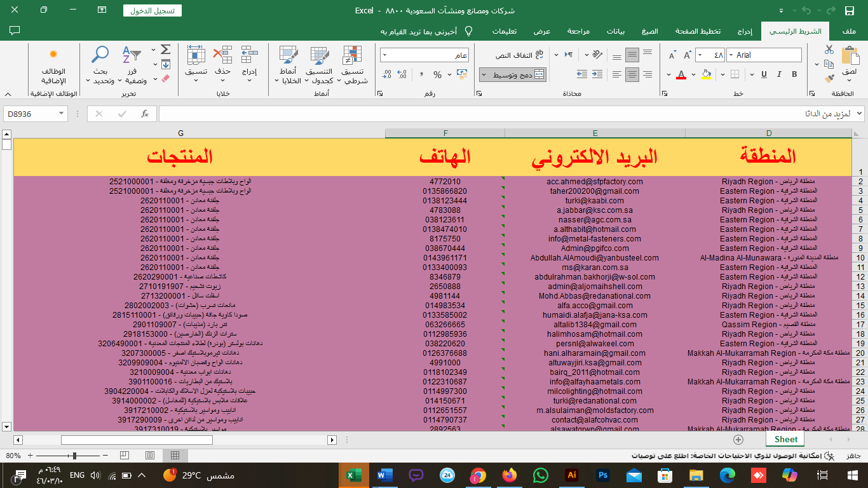The width and height of the screenshot is (868, 488).
Task: Click the Find & Select magnifier
Action: (100, 65)
